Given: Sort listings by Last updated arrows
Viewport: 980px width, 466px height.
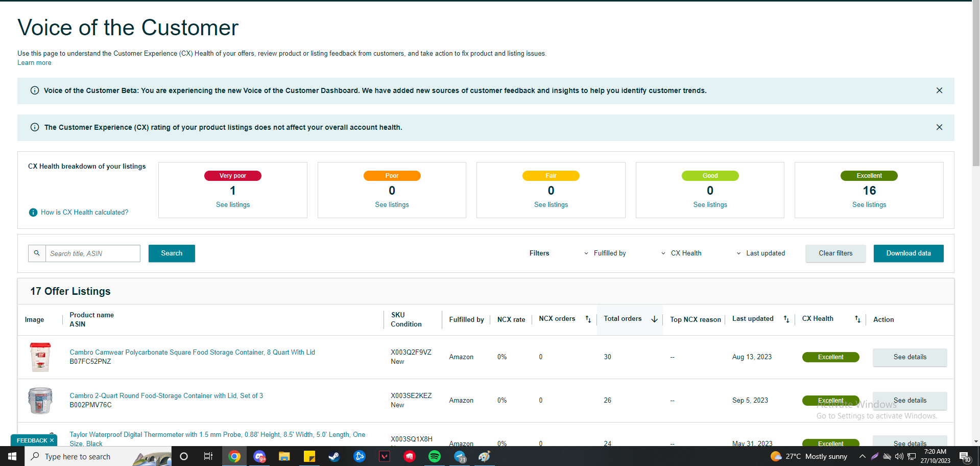Looking at the screenshot, I should 786,319.
